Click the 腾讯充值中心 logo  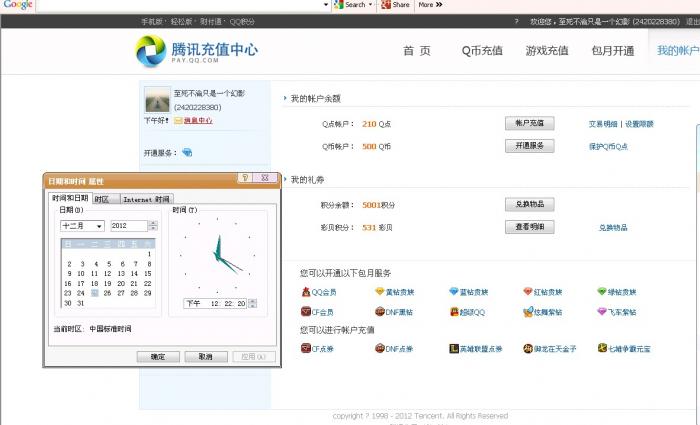197,51
